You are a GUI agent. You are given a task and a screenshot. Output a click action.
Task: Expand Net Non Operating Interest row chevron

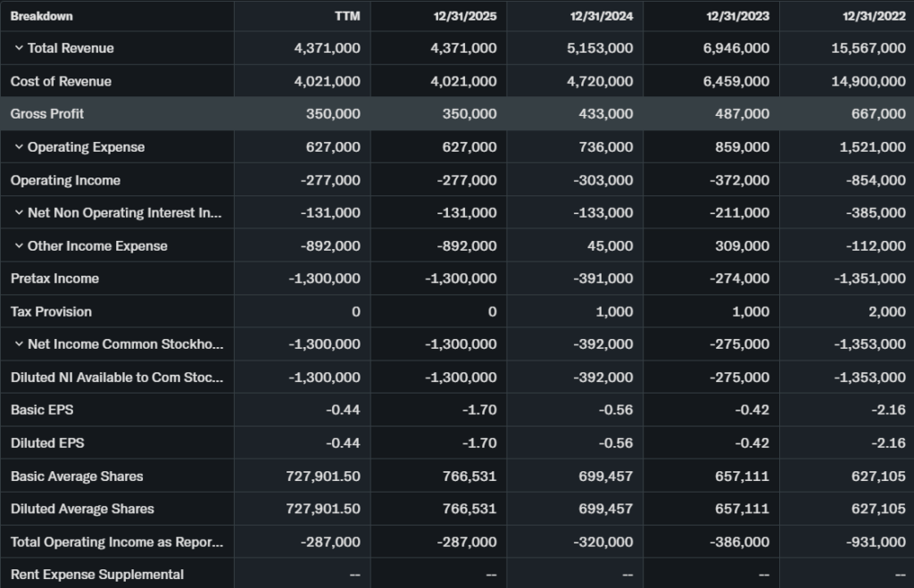click(x=19, y=213)
